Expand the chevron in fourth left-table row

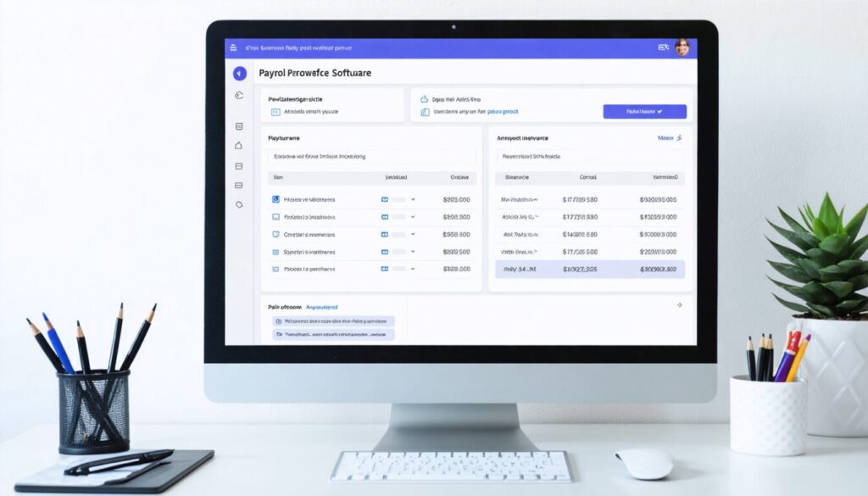(x=413, y=252)
